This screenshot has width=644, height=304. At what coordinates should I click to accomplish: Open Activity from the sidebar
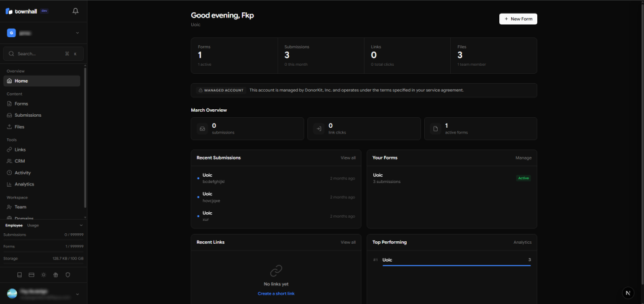(x=42, y=172)
